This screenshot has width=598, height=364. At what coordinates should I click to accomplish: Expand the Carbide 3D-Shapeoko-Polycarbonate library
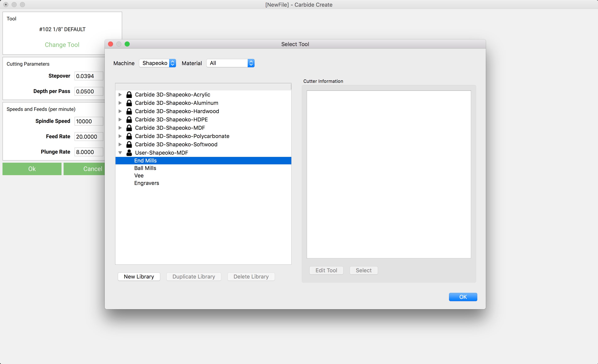pyautogui.click(x=120, y=136)
